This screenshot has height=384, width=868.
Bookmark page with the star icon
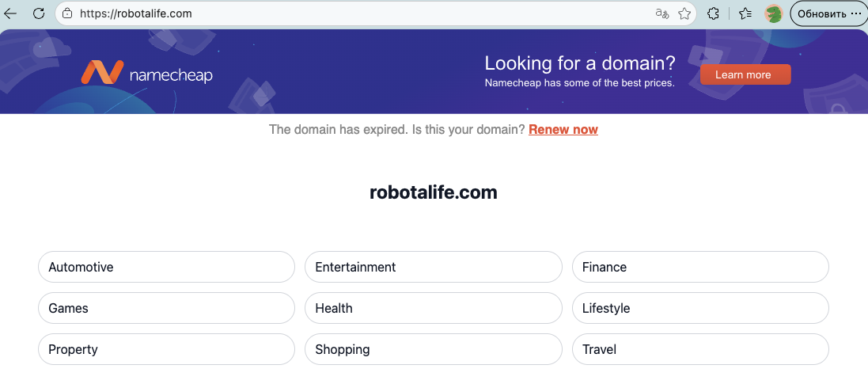[684, 13]
